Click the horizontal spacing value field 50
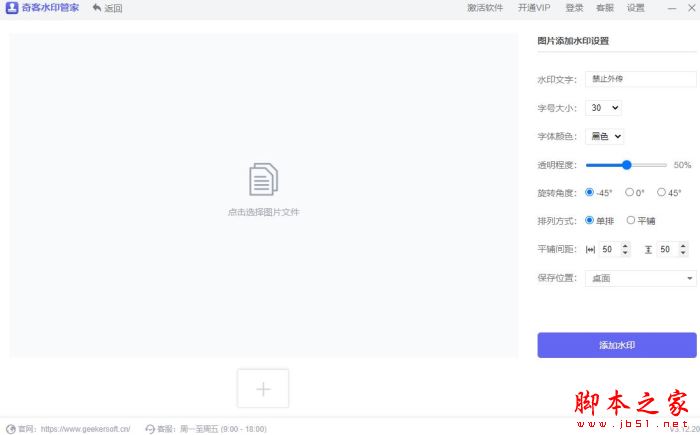The image size is (700, 435). [609, 249]
